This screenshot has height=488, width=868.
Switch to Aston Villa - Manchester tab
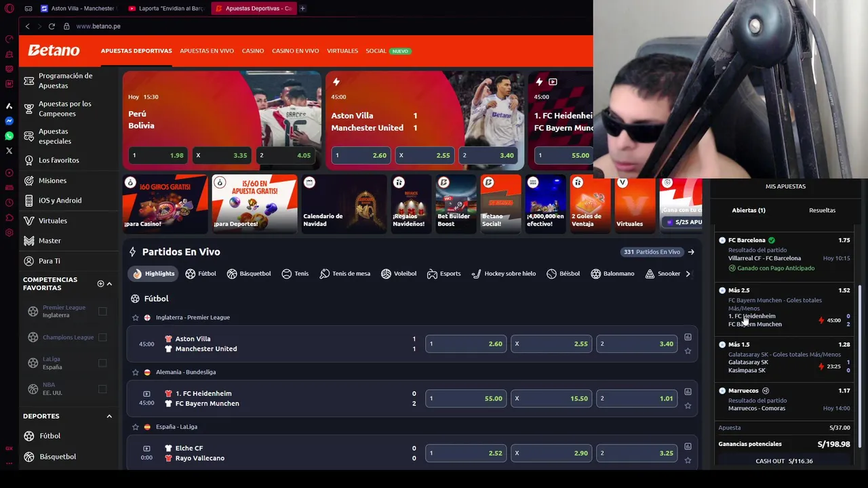click(78, 8)
